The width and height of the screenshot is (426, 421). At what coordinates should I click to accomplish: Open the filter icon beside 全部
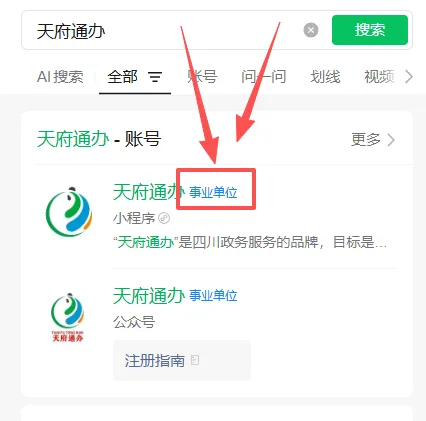155,77
